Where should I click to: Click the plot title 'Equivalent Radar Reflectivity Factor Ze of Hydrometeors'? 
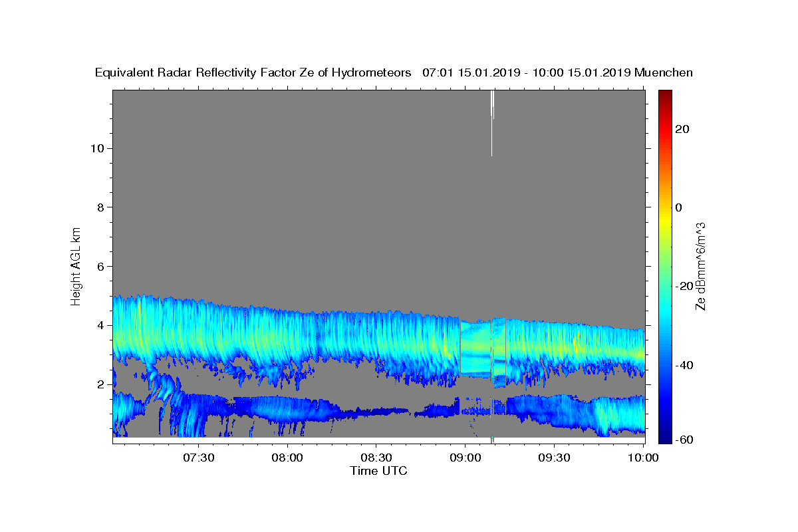coord(253,72)
